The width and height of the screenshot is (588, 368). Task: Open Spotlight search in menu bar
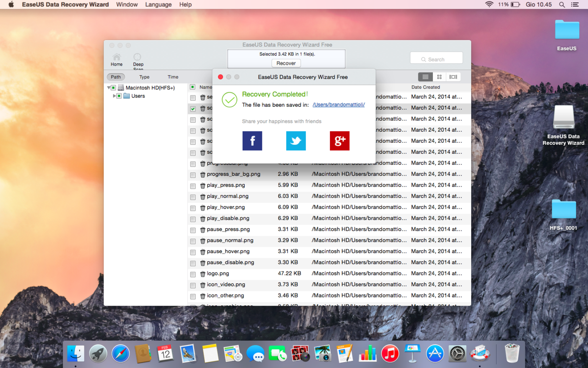click(562, 4)
